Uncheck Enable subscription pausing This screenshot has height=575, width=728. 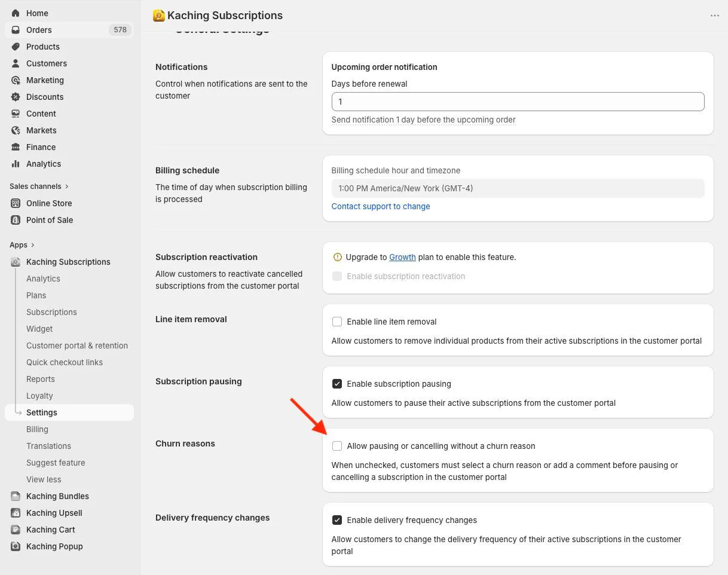click(337, 384)
